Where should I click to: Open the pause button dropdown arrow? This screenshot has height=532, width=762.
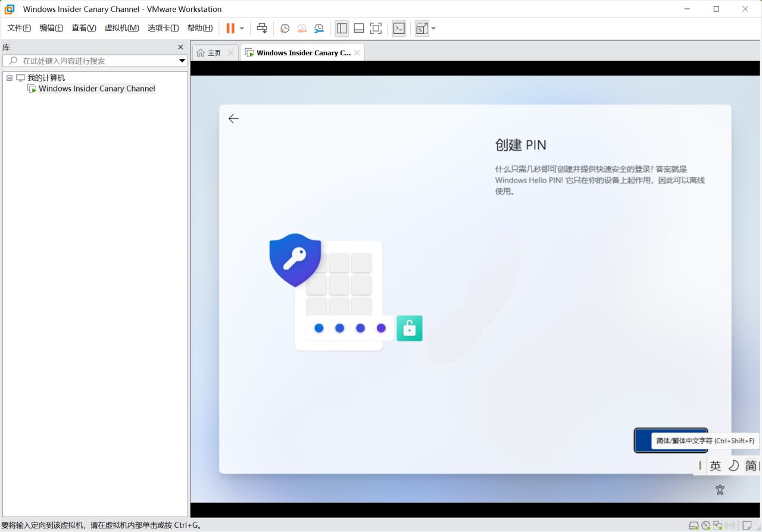(242, 28)
